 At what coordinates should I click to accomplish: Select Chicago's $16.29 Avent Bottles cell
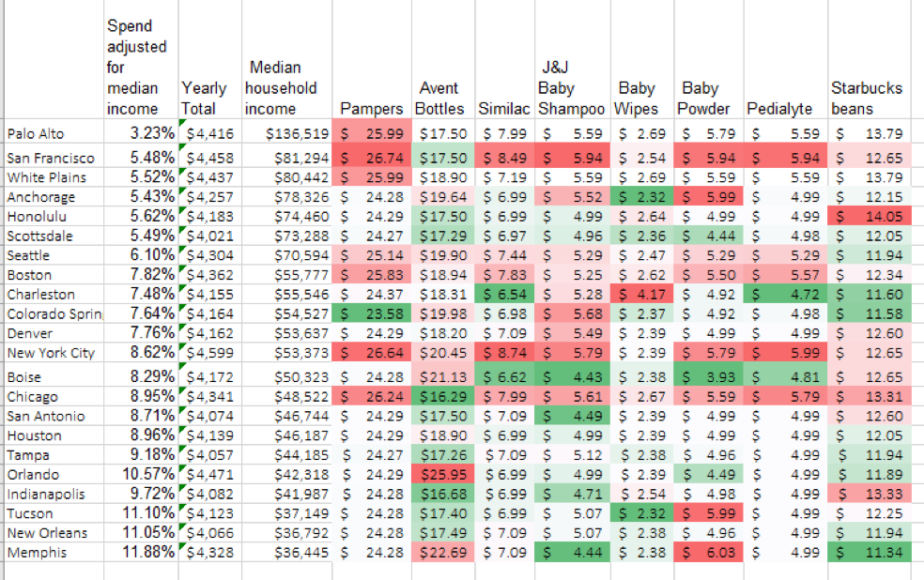443,396
